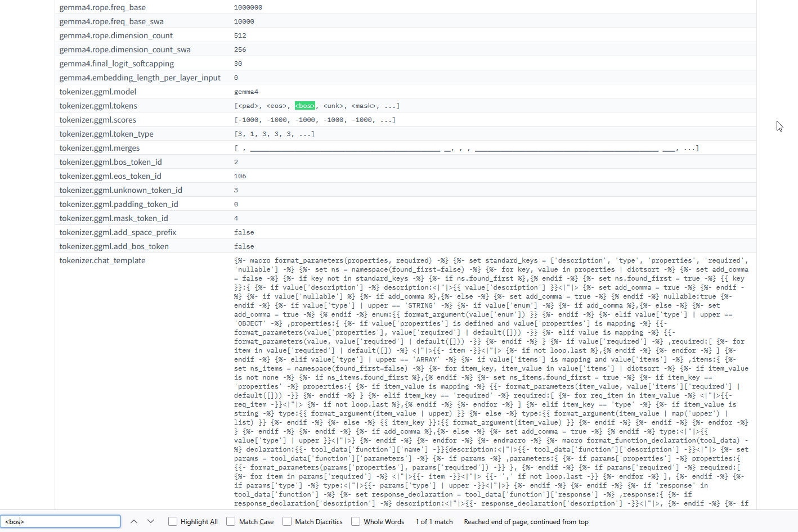Click the bos_token_id value 2
This screenshot has height=532, width=798.
tap(236, 162)
